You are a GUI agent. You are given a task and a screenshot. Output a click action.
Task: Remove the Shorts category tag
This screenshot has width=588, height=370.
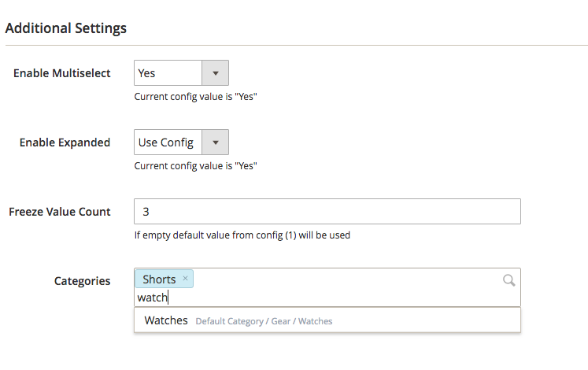click(x=185, y=278)
